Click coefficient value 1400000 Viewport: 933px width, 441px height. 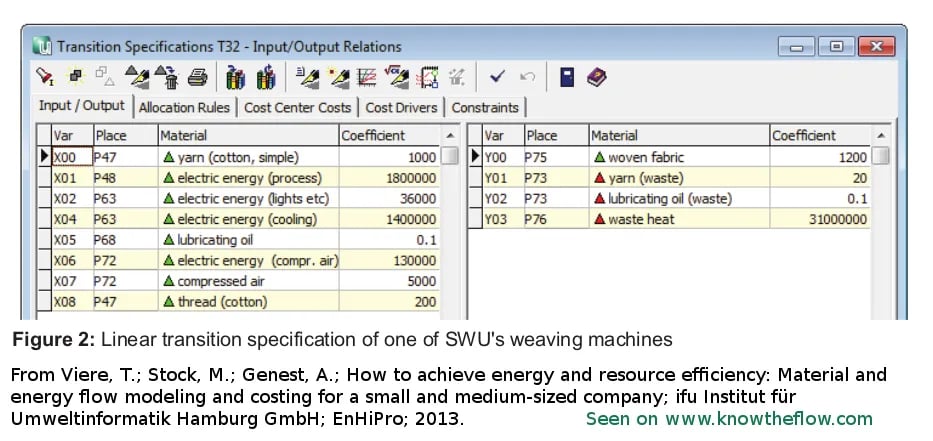pos(411,219)
